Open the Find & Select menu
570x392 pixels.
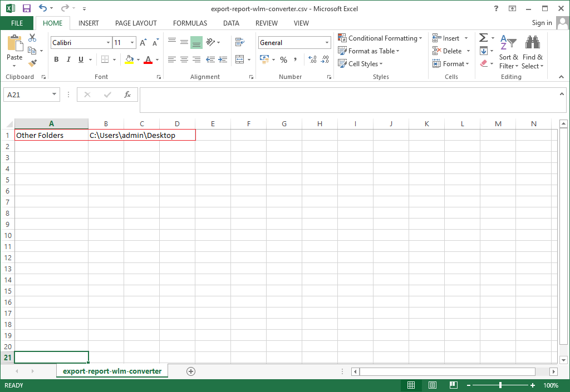(533, 52)
